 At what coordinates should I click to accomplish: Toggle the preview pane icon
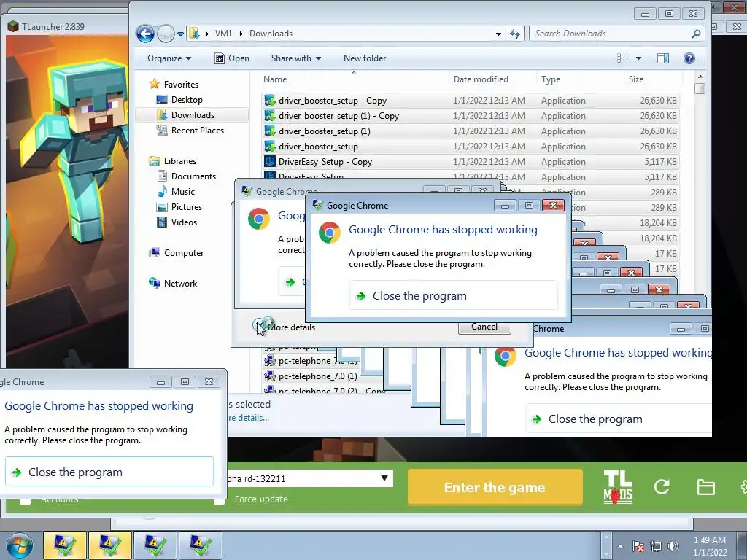pos(662,58)
